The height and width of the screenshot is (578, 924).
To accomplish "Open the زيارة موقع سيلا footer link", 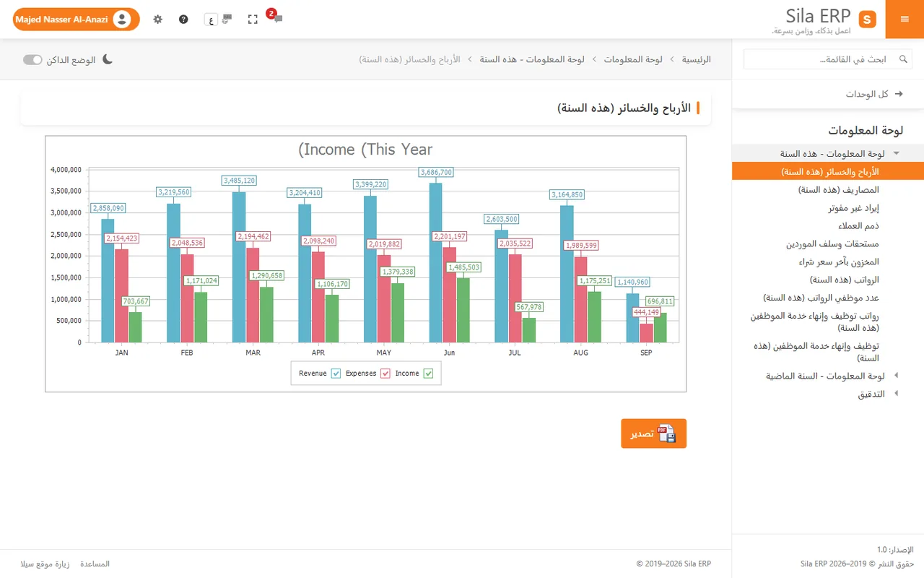I will click(x=45, y=564).
